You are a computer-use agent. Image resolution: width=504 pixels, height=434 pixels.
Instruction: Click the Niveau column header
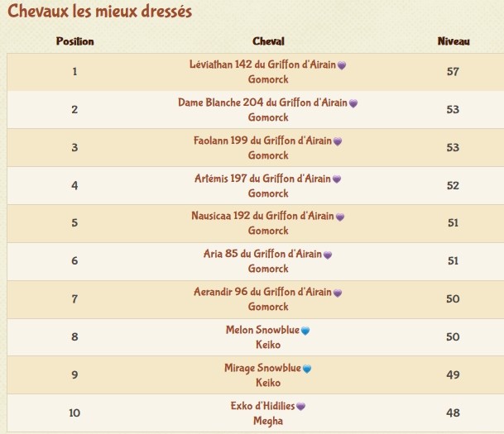point(454,41)
